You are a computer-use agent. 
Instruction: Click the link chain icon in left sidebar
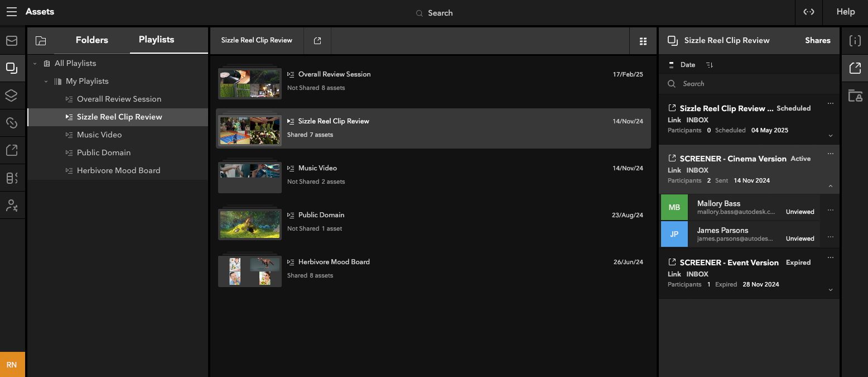(x=12, y=123)
